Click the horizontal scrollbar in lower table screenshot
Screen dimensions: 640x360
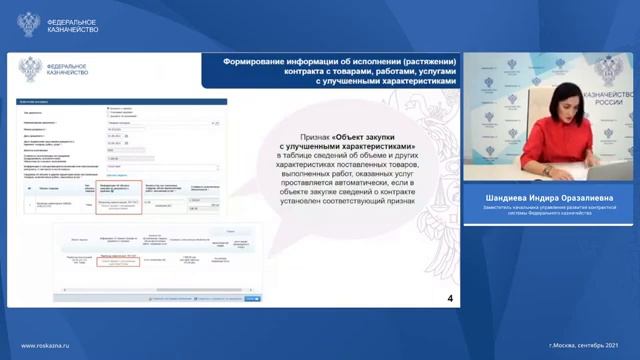click(199, 290)
